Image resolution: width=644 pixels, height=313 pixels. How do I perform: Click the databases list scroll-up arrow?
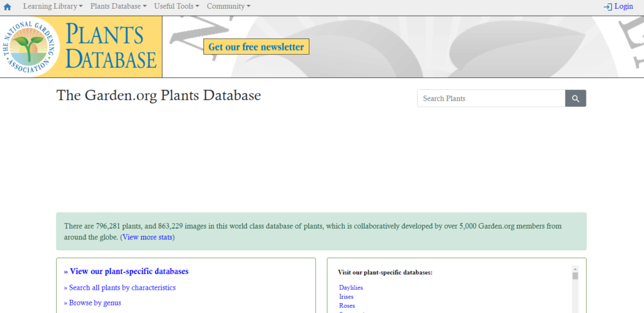pyautogui.click(x=575, y=269)
